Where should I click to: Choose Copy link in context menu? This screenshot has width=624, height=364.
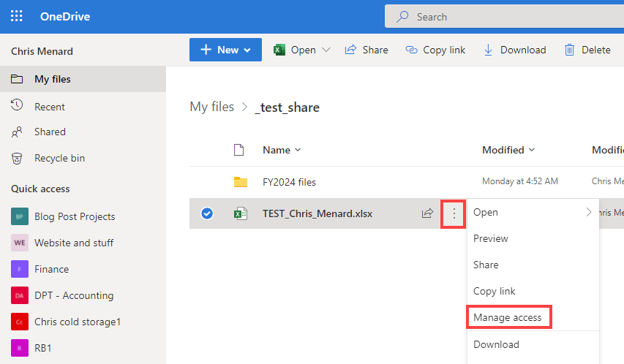(x=533, y=291)
